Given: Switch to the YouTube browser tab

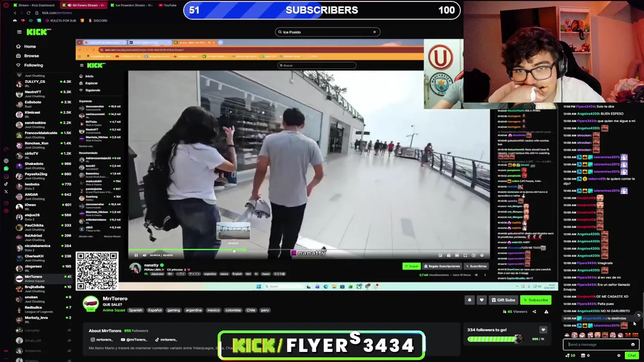Looking at the screenshot, I should [168, 5].
